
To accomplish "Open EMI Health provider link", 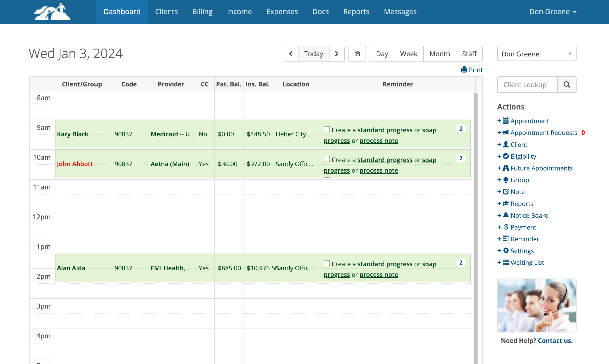I will pyautogui.click(x=171, y=268).
